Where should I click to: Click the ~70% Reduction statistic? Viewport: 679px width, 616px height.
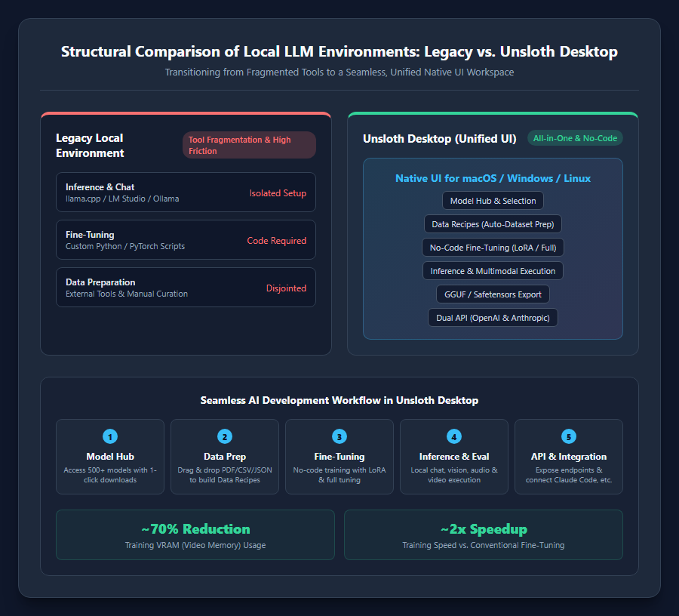pyautogui.click(x=195, y=529)
